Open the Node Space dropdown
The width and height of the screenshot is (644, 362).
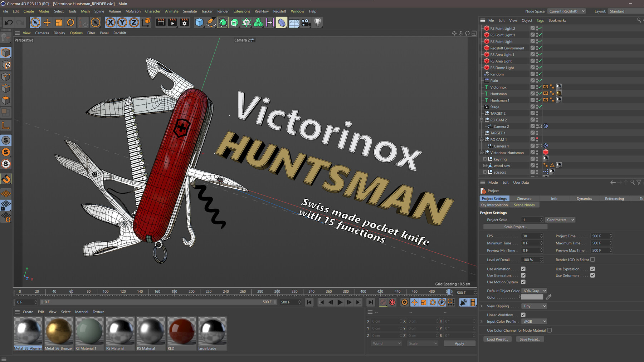[x=566, y=11]
